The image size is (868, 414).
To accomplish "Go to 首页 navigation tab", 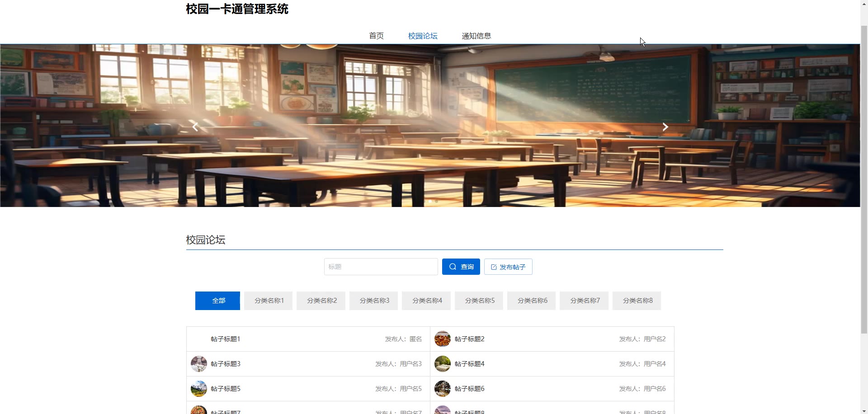I will (377, 36).
